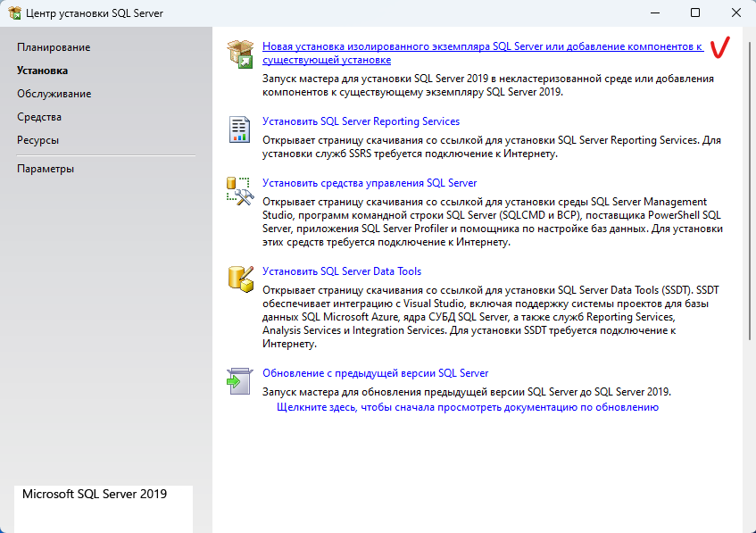Launch Обновление с предыдущей версии SQL Server

point(375,373)
